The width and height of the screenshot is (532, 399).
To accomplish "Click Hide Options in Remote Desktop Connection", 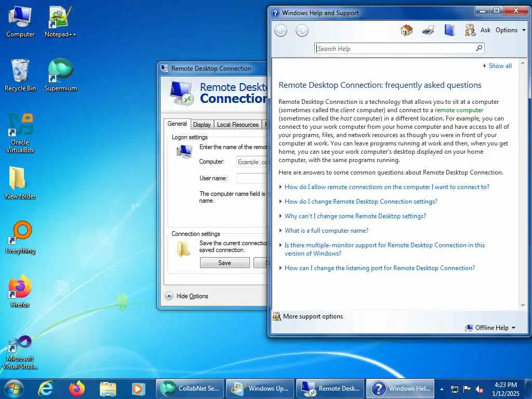I will tap(187, 296).
